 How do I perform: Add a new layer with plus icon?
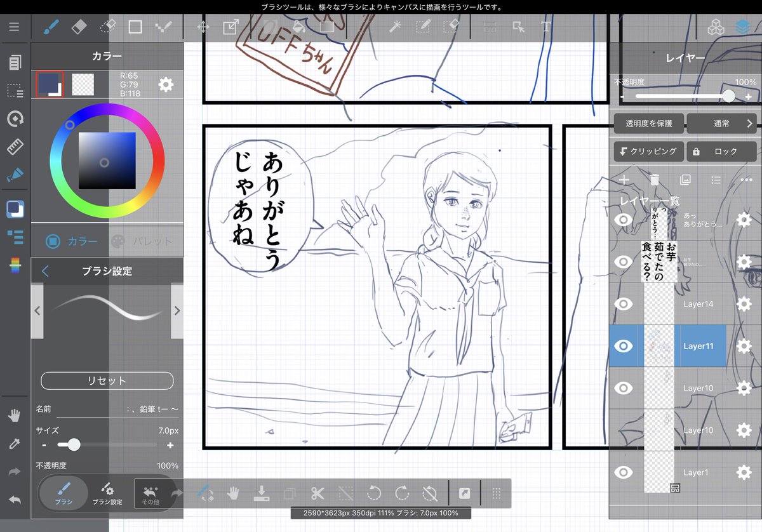click(x=624, y=180)
